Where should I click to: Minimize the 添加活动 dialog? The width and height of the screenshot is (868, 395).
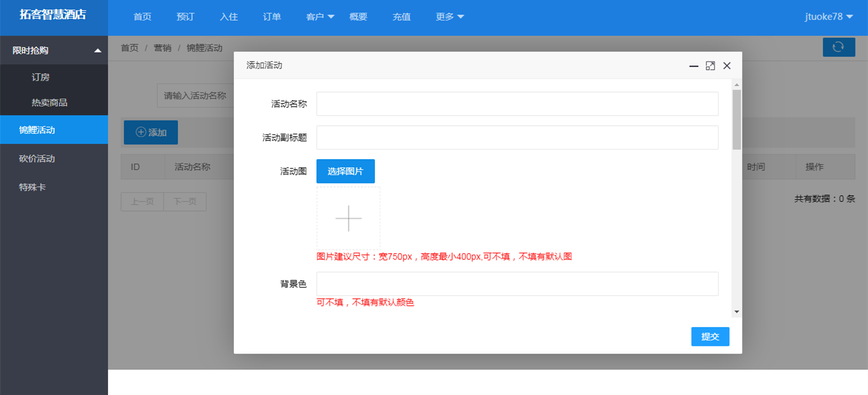click(694, 66)
